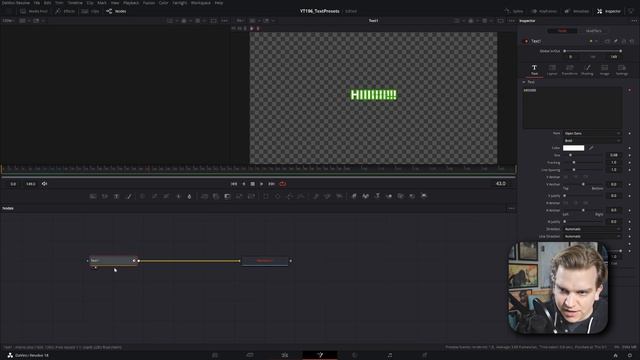Open the Playback menu
Image resolution: width=640 pixels, height=360 pixels.
pos(131,3)
